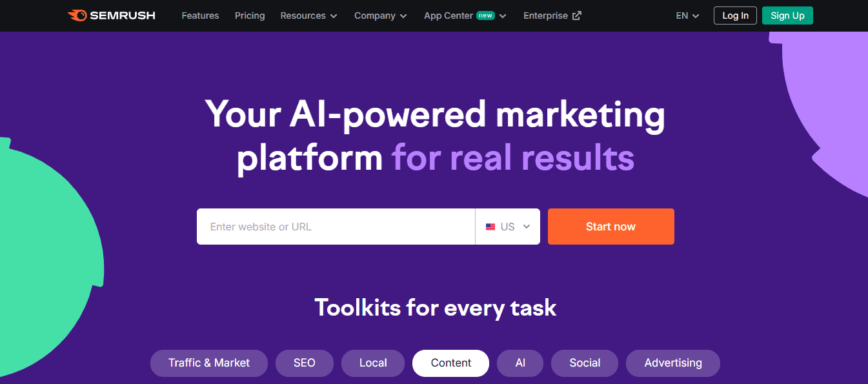Image resolution: width=868 pixels, height=384 pixels.
Task: Select the Local toolkit tab
Action: (373, 363)
